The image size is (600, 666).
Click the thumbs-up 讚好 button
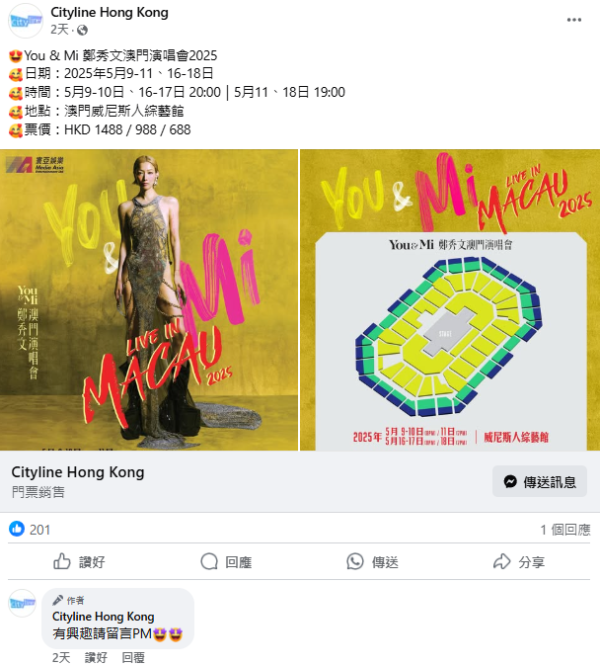(79, 562)
